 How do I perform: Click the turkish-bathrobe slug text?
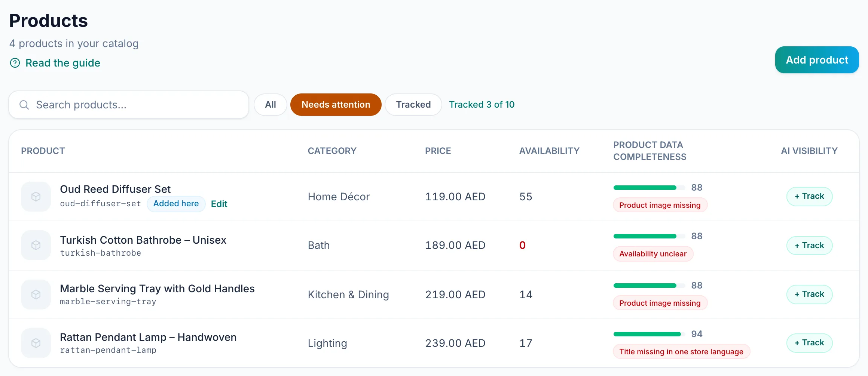101,253
